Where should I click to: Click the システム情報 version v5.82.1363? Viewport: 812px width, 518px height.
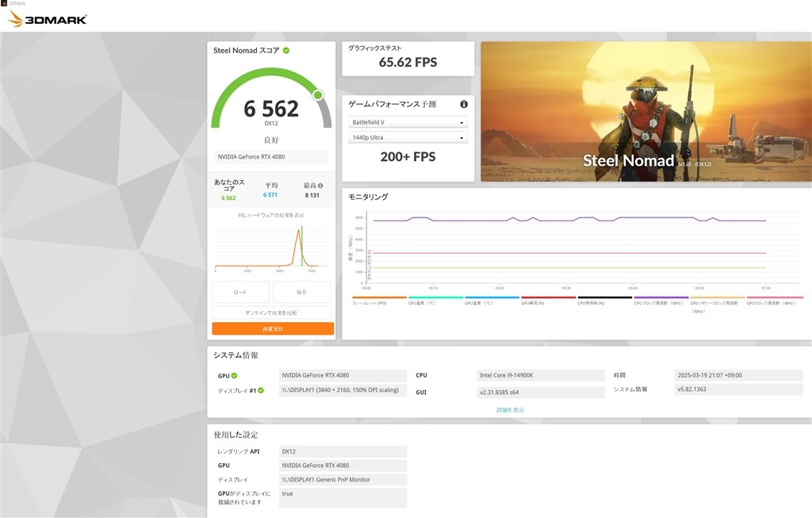tap(738, 389)
